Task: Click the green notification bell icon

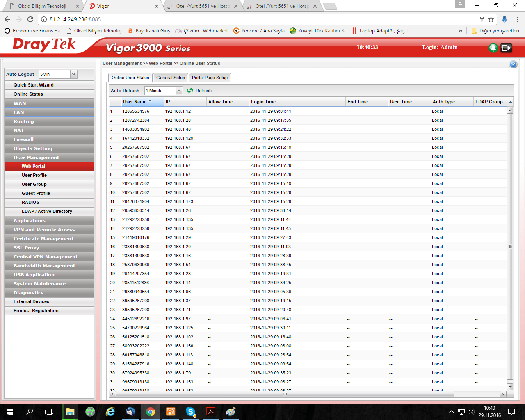Action: [x=493, y=48]
